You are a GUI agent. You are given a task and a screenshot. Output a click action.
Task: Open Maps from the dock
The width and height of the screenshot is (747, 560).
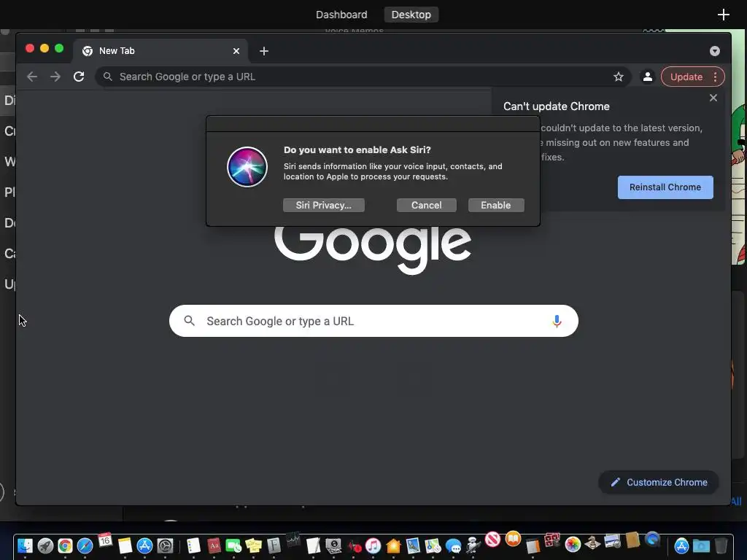click(x=433, y=545)
